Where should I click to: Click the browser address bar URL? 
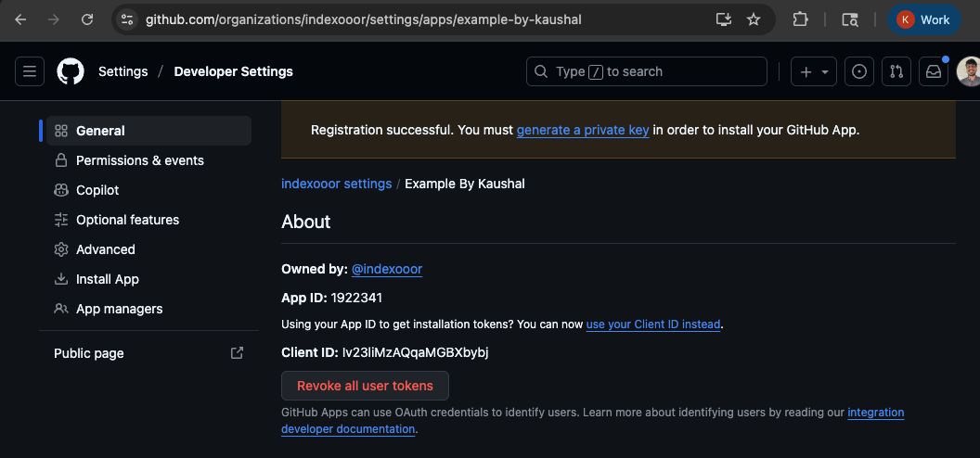pyautogui.click(x=364, y=19)
